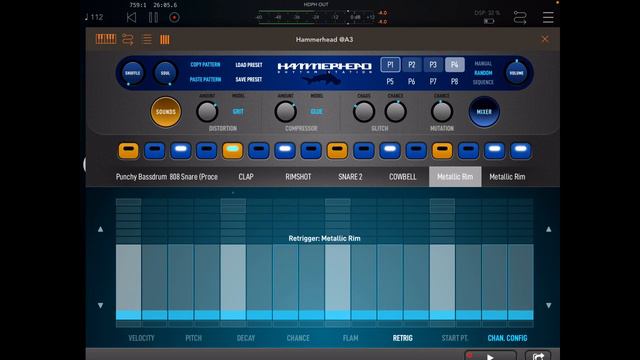Viewport: 640px width, 360px height.
Task: Switch to the RETRIG parameter tab
Action: pos(402,338)
